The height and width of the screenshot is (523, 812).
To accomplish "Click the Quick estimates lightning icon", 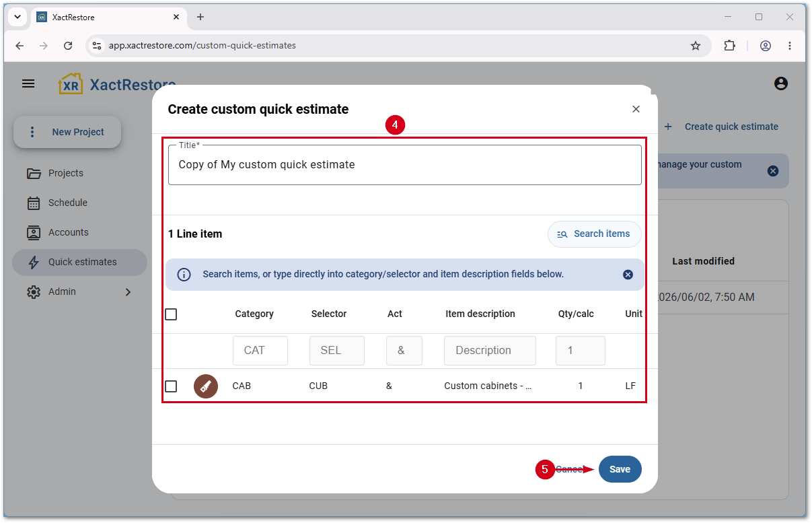I will [x=34, y=263].
